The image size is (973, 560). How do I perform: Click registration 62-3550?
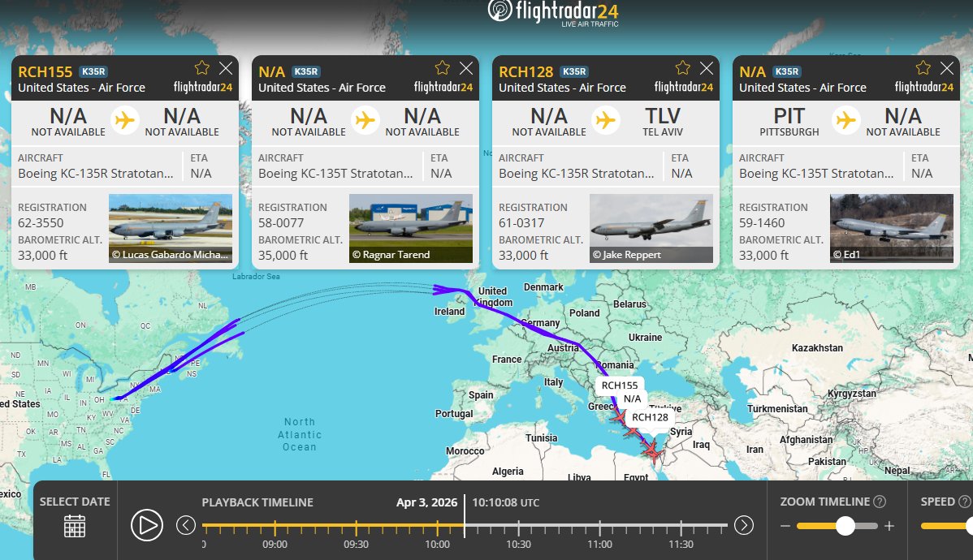tap(41, 222)
